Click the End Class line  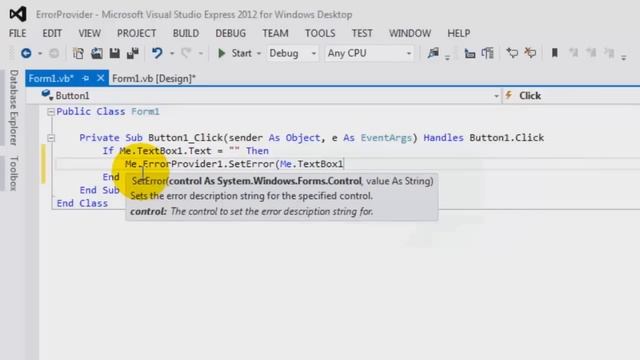point(82,203)
